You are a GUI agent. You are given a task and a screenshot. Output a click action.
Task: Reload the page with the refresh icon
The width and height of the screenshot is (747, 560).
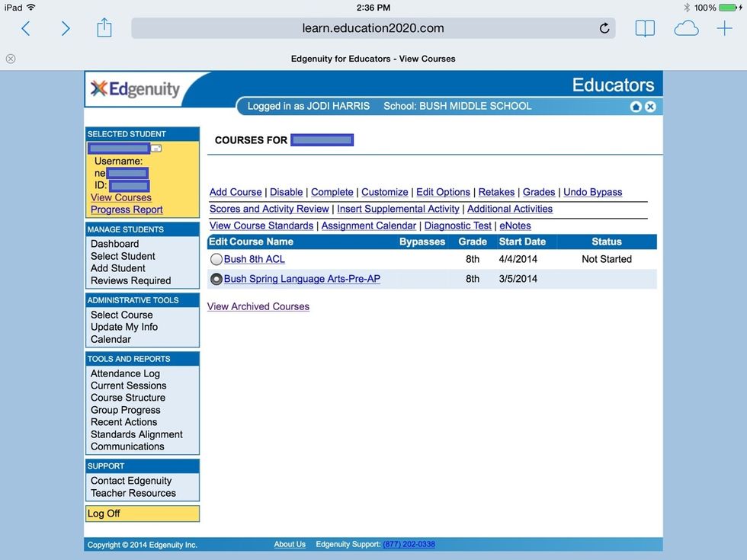point(604,28)
